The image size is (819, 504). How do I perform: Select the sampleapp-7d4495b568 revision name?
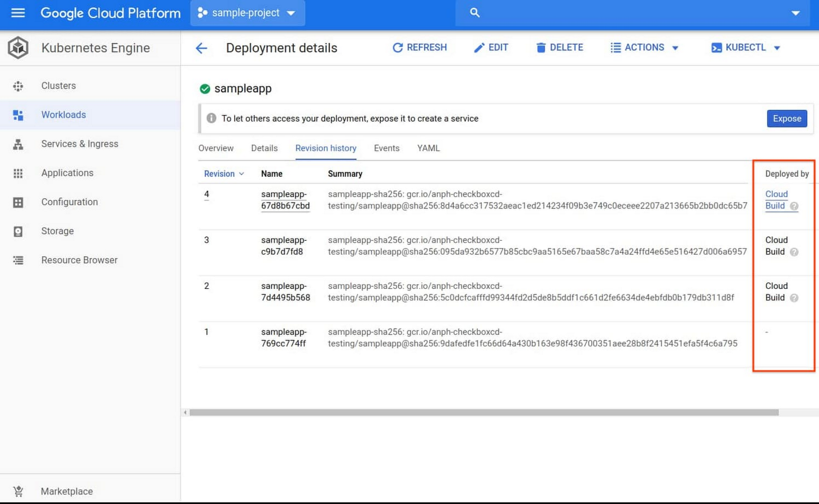[286, 292]
